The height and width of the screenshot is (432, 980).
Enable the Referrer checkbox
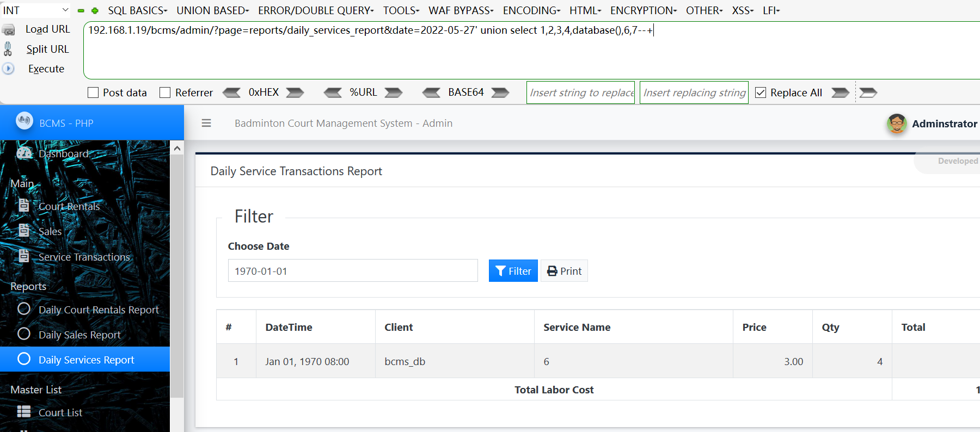[165, 92]
